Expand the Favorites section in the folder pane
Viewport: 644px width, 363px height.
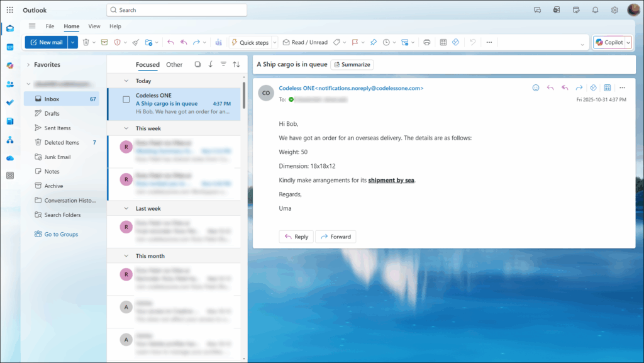(x=30, y=64)
